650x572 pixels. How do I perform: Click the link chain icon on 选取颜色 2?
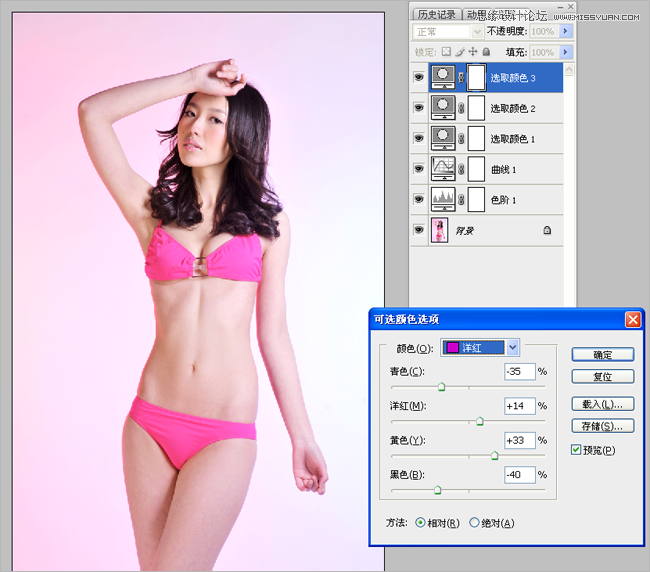click(x=461, y=108)
